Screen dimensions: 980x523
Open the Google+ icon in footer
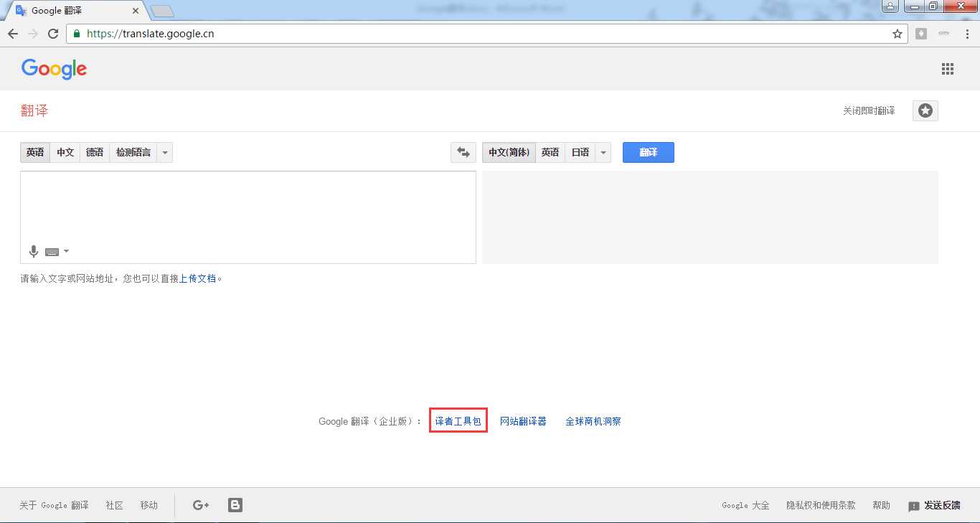(x=201, y=505)
